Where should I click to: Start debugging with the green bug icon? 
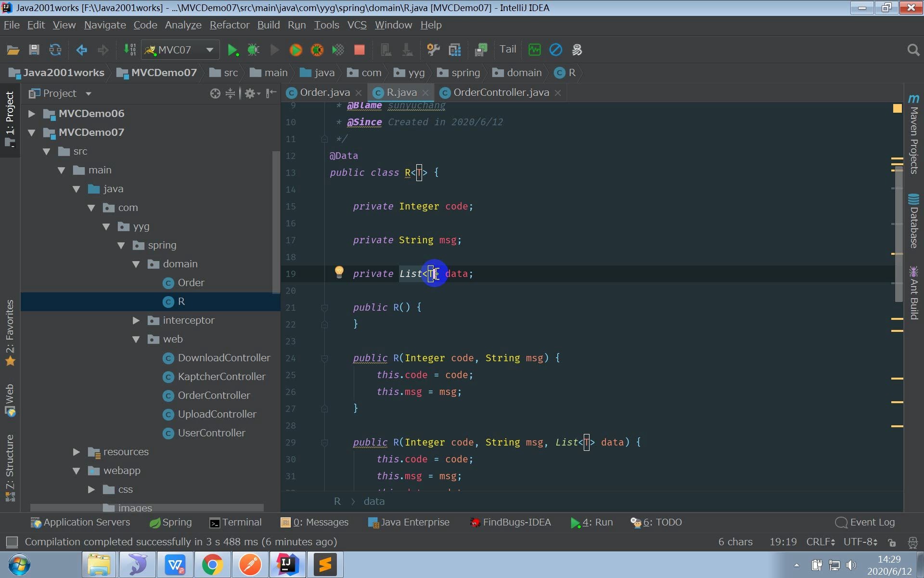[x=254, y=50]
